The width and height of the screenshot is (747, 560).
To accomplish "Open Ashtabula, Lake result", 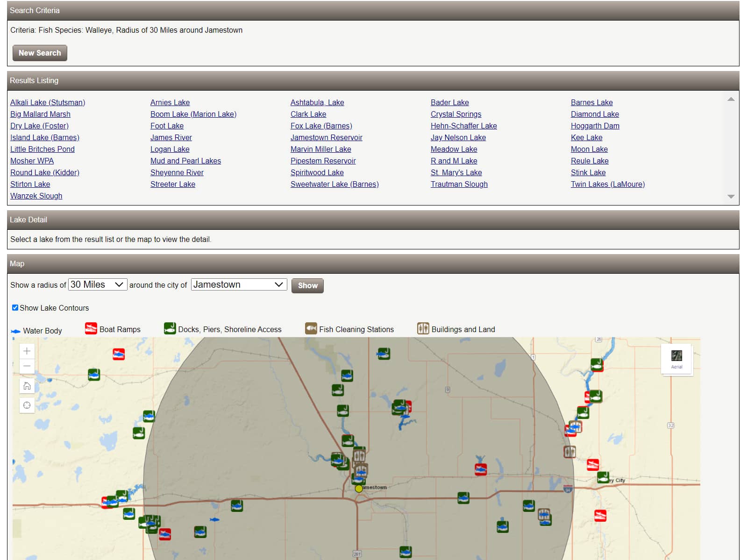I will [317, 102].
